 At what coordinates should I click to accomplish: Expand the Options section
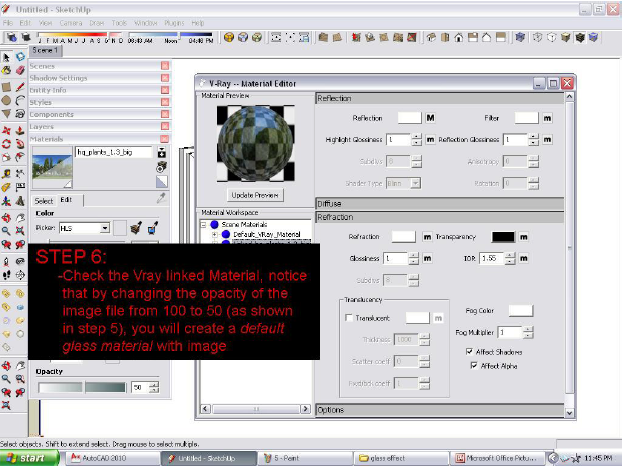click(x=330, y=410)
